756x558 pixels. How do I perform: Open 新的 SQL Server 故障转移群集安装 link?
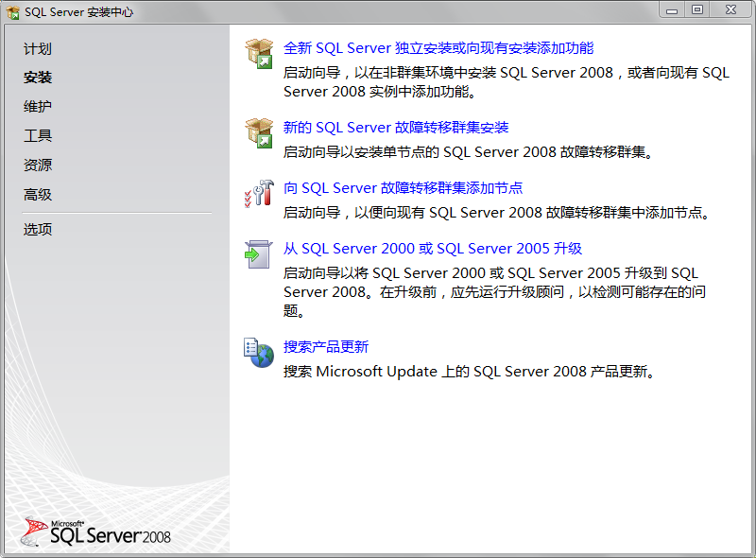click(396, 128)
